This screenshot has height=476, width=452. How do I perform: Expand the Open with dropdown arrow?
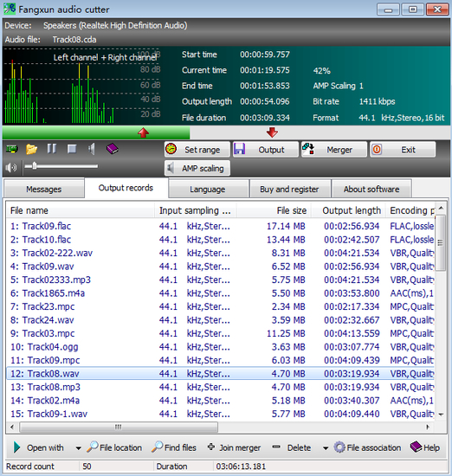pyautogui.click(x=79, y=448)
